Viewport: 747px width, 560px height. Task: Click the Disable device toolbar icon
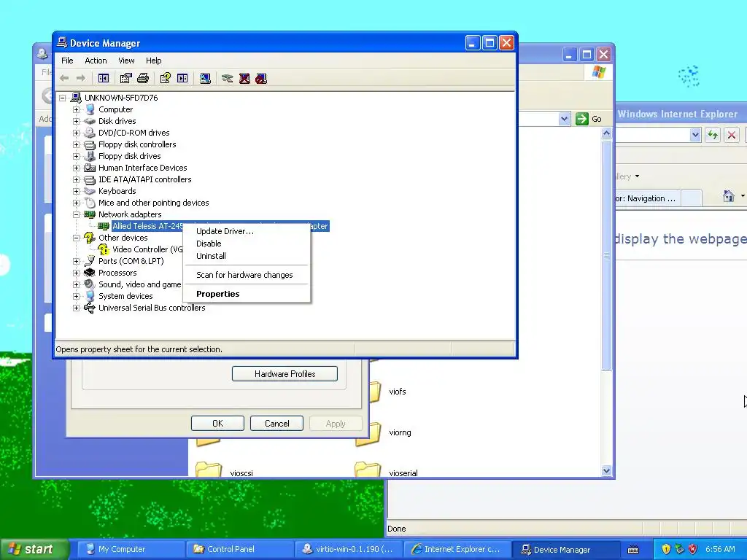click(x=261, y=78)
